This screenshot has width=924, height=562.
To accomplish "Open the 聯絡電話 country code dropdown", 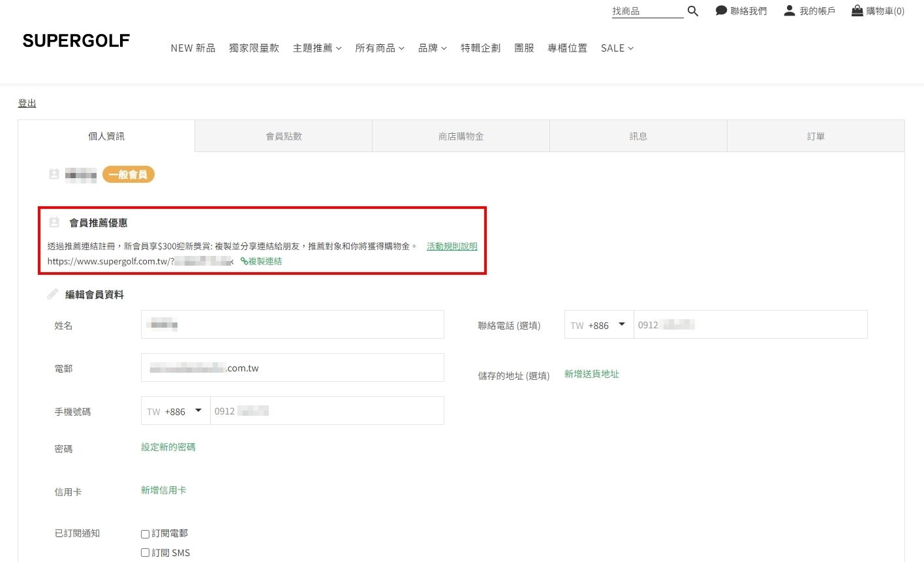I will 598,325.
